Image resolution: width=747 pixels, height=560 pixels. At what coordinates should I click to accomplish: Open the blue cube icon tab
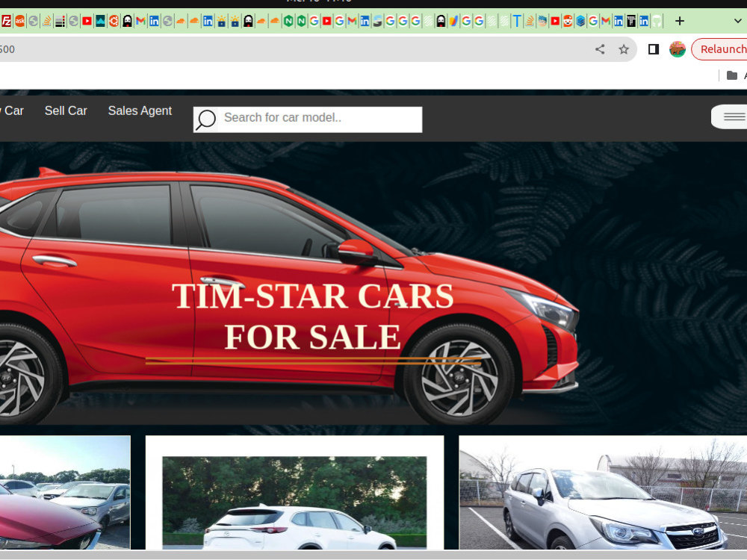click(x=580, y=21)
